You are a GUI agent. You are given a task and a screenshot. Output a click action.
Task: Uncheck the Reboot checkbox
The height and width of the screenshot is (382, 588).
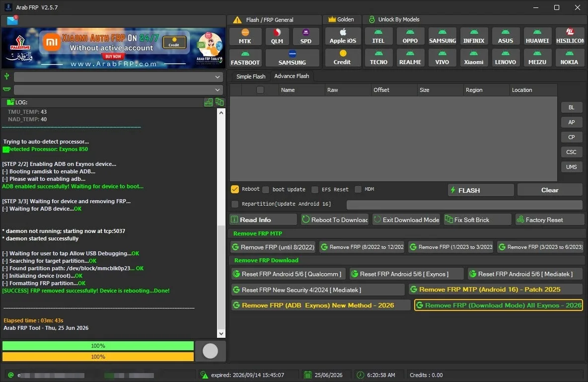pyautogui.click(x=235, y=189)
